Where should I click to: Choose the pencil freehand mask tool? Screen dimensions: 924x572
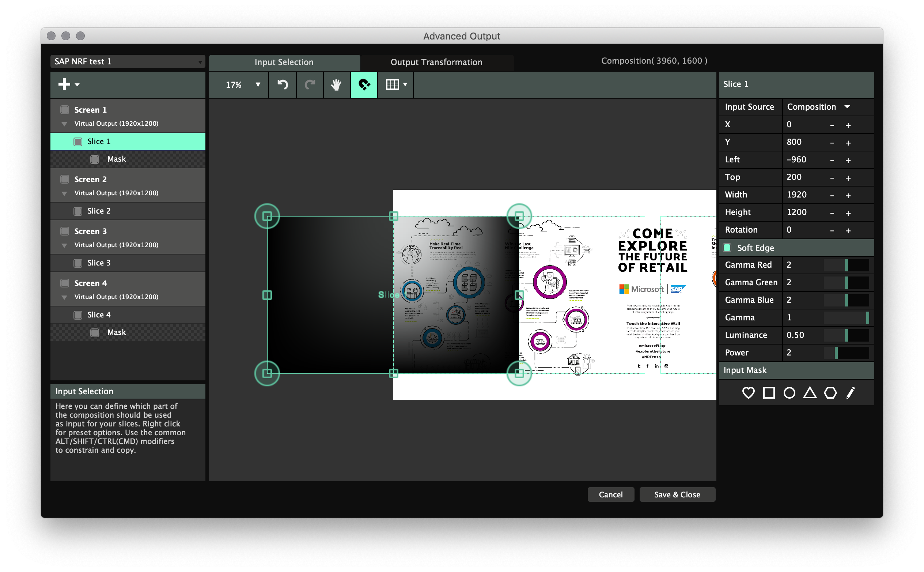pyautogui.click(x=850, y=393)
